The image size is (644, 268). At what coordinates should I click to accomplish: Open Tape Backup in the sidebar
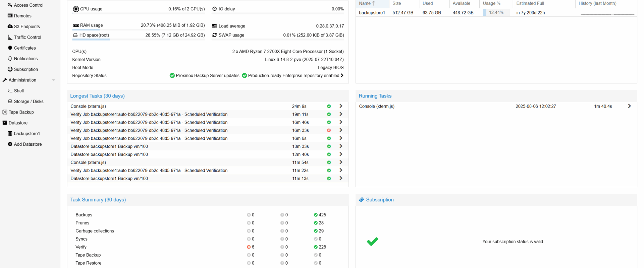pos(21,112)
